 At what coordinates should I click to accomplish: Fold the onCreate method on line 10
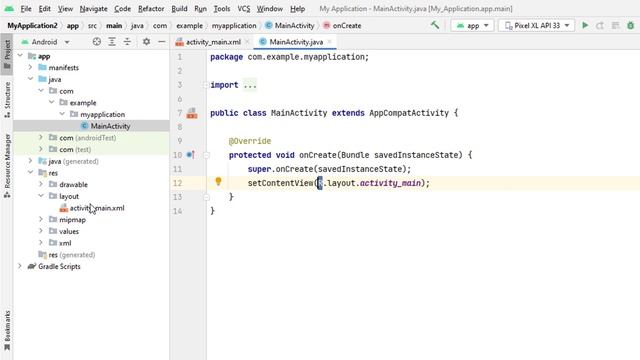click(206, 155)
